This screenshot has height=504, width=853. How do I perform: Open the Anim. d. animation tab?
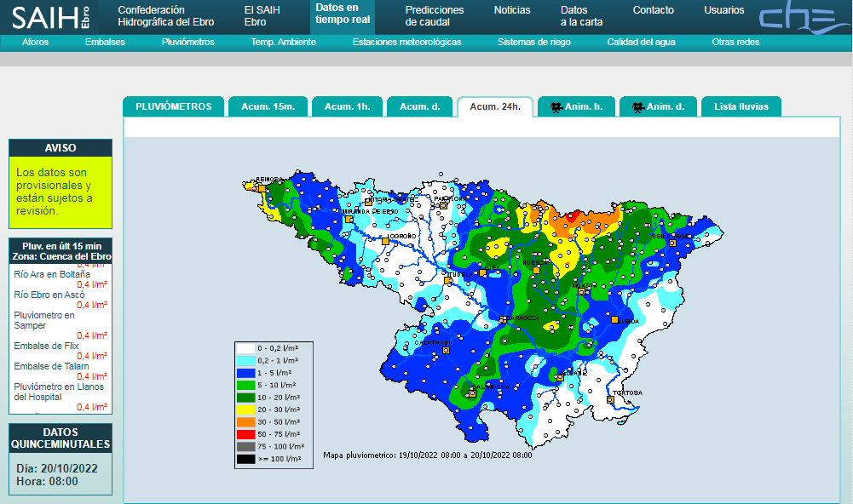(x=658, y=106)
